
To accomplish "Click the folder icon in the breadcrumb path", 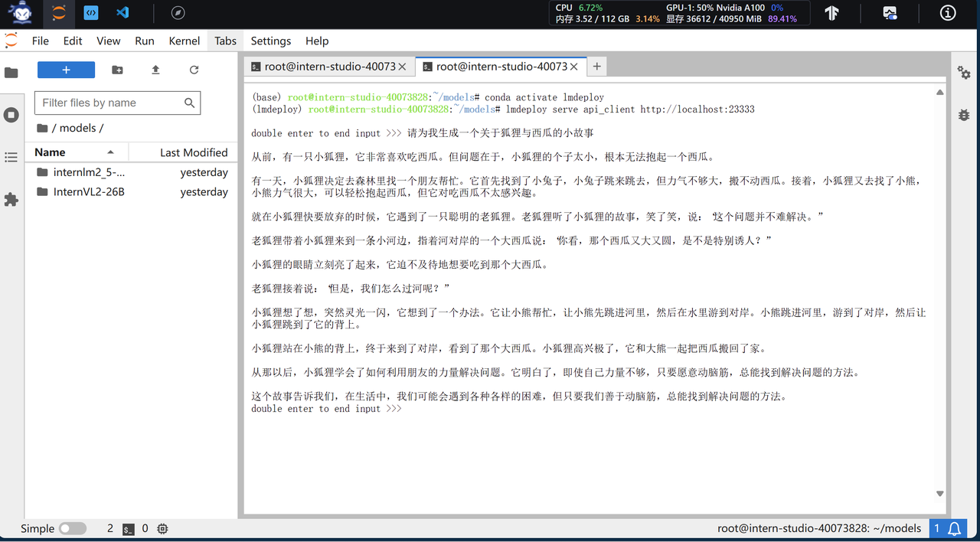I will point(42,128).
